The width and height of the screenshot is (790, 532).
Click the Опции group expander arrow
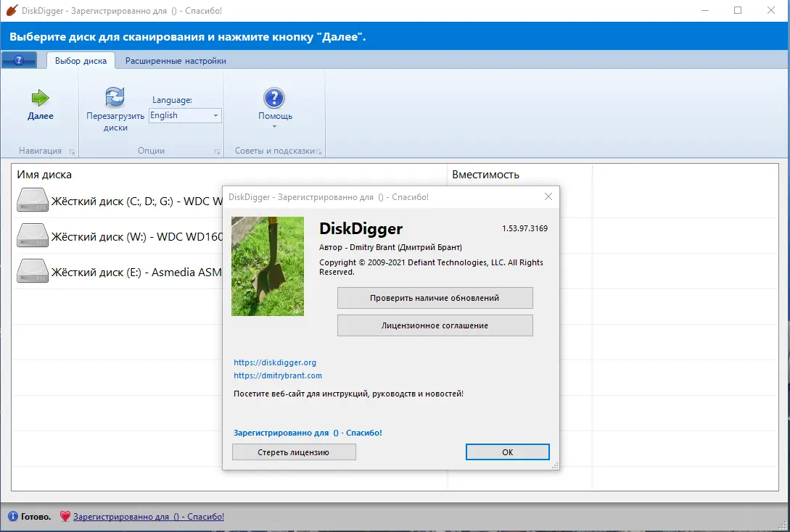click(216, 151)
